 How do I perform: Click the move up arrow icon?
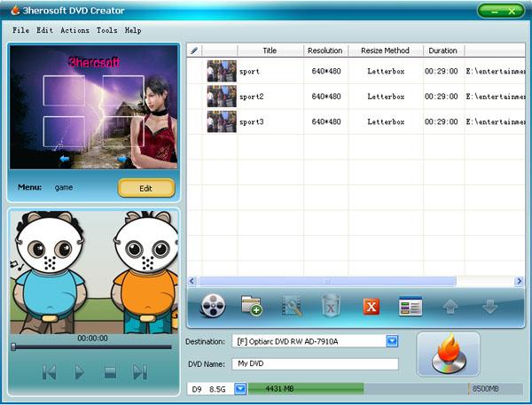click(450, 307)
